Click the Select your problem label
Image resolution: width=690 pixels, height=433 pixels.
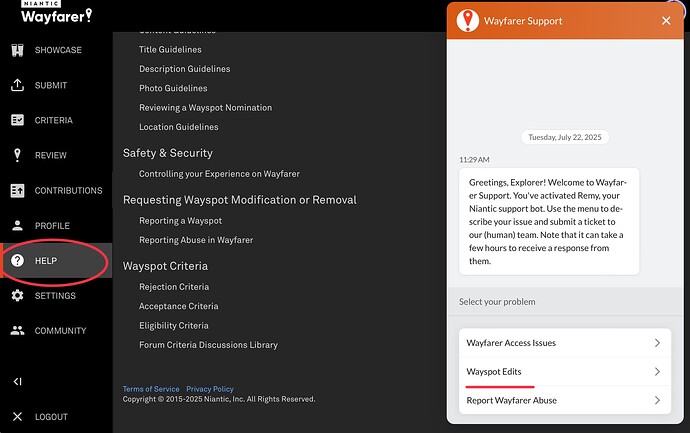[497, 302]
